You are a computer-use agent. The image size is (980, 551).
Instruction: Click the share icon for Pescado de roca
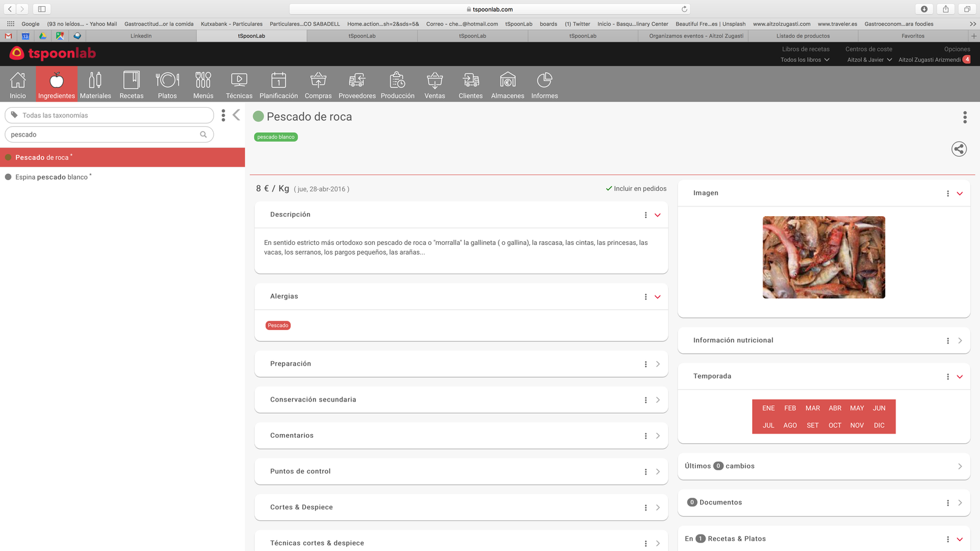(959, 149)
